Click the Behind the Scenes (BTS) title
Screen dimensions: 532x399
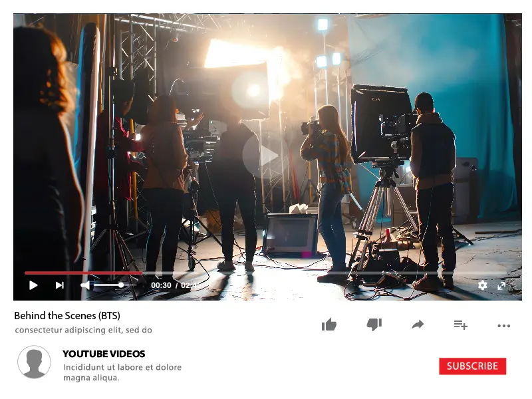(67, 316)
